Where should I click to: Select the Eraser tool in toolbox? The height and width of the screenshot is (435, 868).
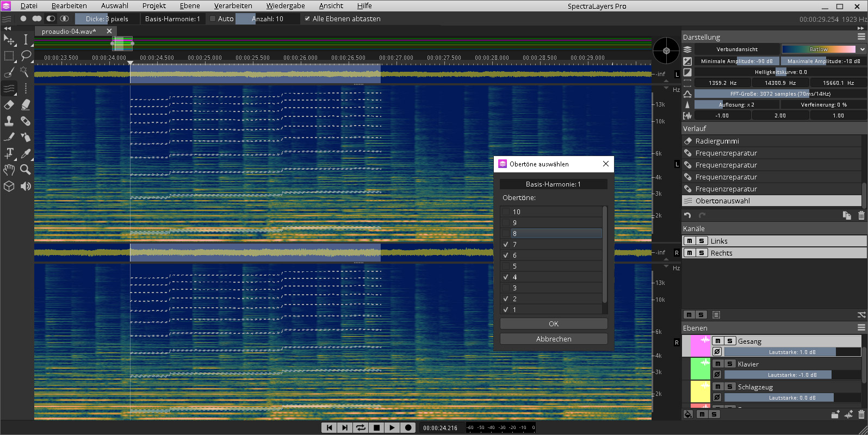(9, 104)
